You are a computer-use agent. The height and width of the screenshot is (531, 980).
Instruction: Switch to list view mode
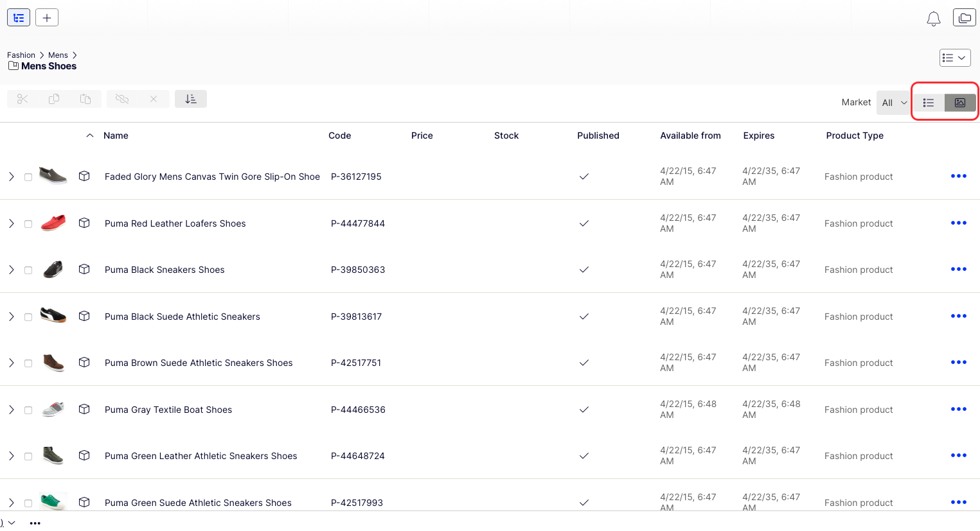tap(929, 103)
